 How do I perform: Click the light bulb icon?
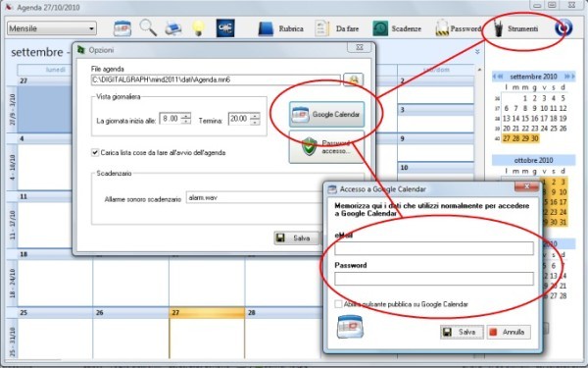coord(198,28)
